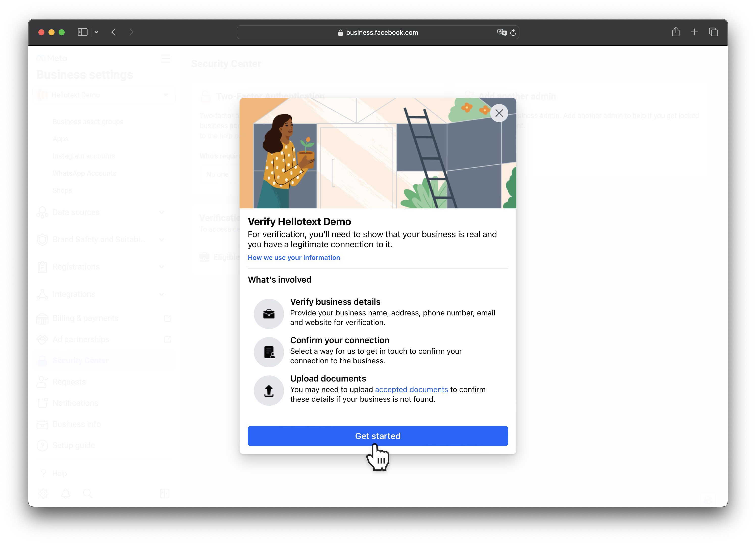Open the sidebar options chevron in Safari toolbar
This screenshot has width=756, height=544.
pyautogui.click(x=96, y=32)
